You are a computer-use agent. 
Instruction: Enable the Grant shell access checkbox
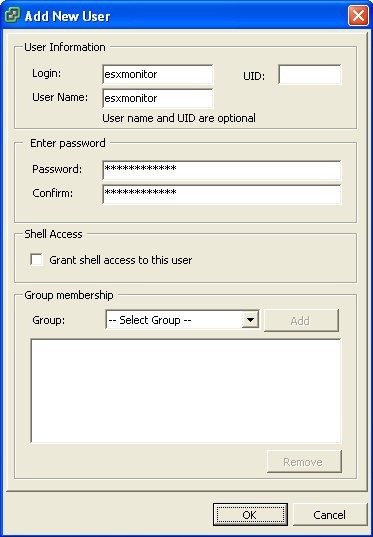point(36,260)
